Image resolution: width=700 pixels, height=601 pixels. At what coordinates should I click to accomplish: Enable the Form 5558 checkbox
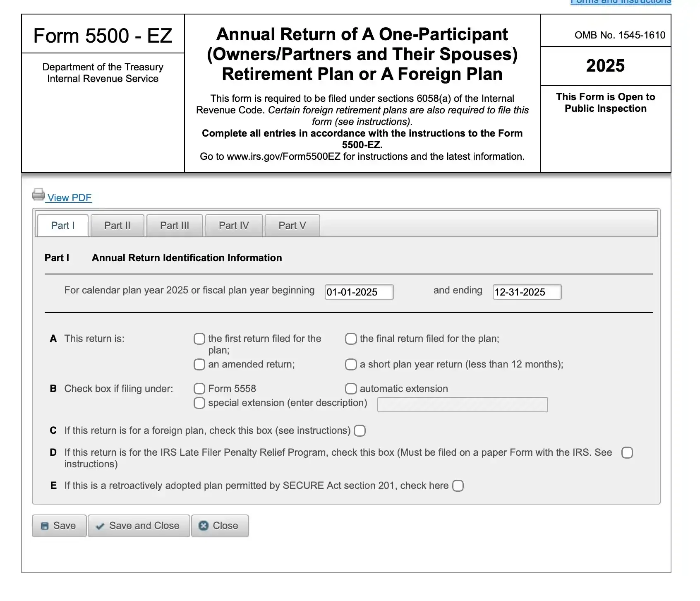[199, 389]
